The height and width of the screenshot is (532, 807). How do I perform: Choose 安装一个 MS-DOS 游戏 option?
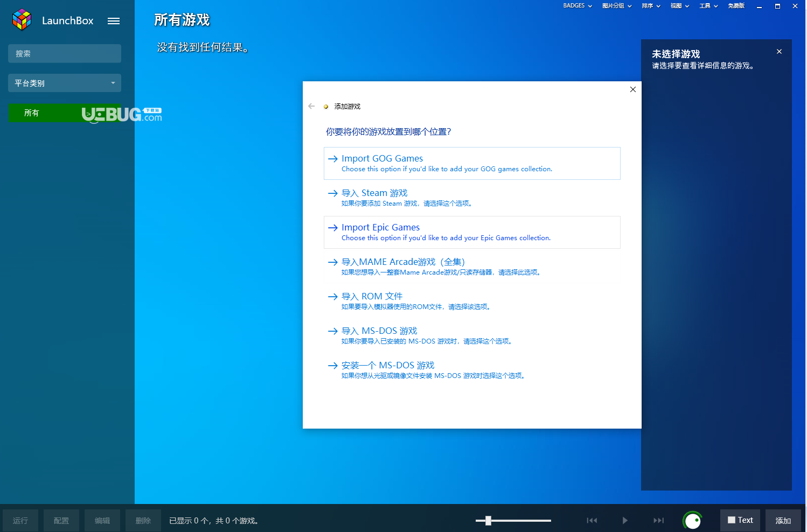472,370
